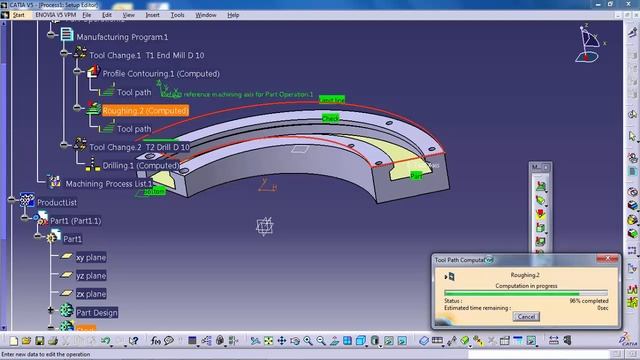Click the Normal View icon
Image resolution: width=640 pixels, height=360 pixels.
334,340
